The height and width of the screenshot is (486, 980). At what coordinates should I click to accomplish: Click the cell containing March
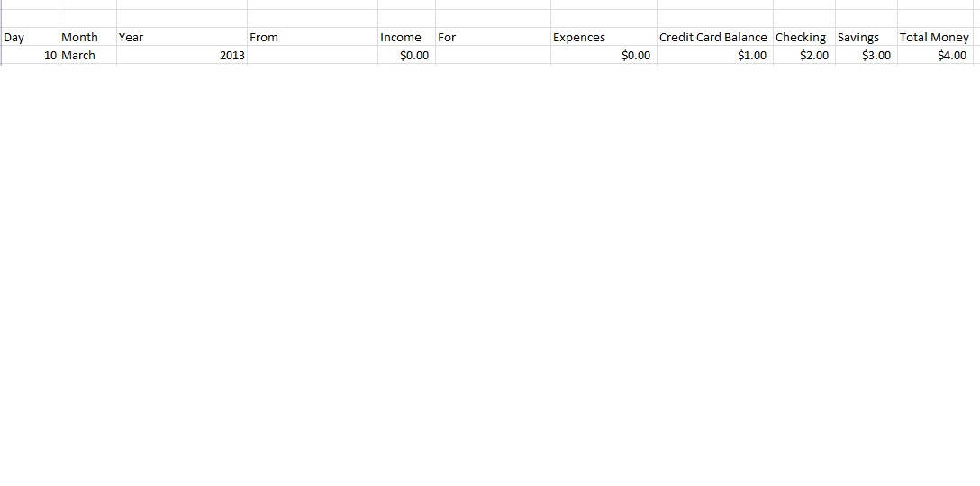87,55
